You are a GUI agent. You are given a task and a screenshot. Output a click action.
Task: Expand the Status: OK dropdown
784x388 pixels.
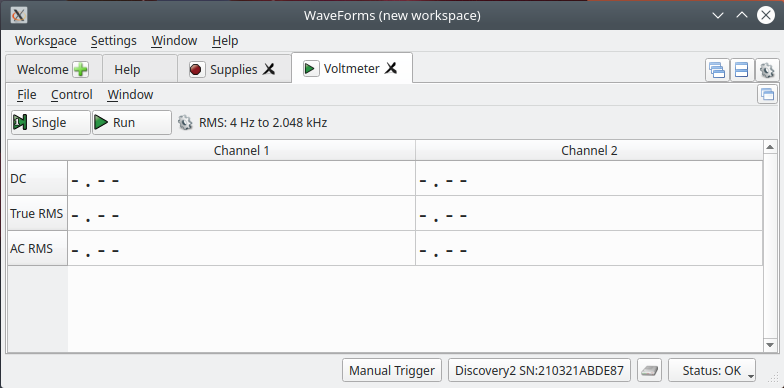[x=712, y=370]
